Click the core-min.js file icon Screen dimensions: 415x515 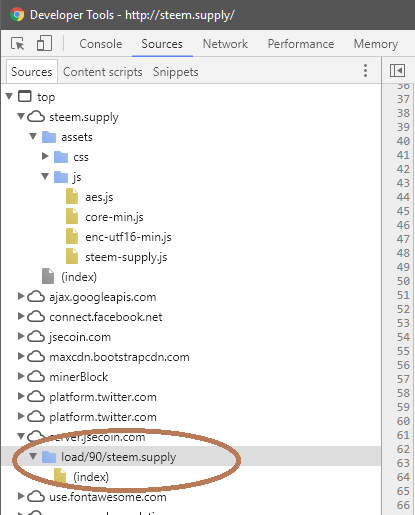[x=72, y=217]
